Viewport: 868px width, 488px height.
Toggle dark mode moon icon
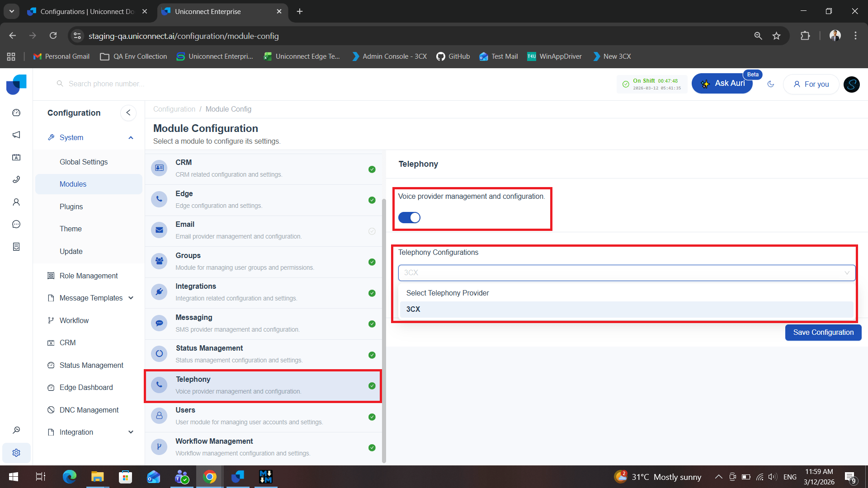[x=771, y=84]
